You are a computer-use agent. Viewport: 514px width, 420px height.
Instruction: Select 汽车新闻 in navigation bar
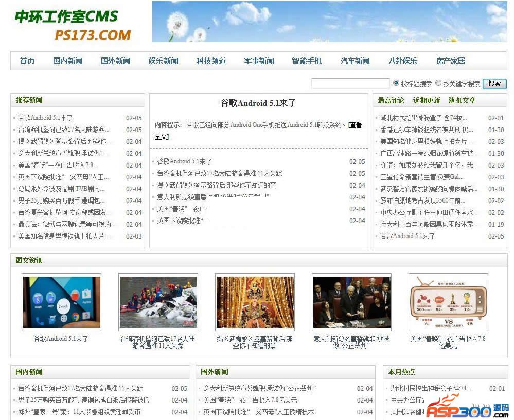coord(355,61)
